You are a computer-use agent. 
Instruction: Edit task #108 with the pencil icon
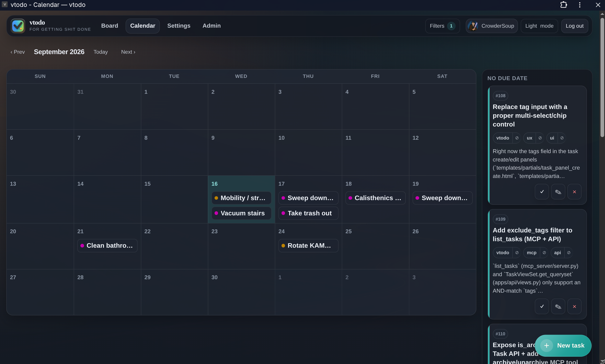(x=558, y=192)
